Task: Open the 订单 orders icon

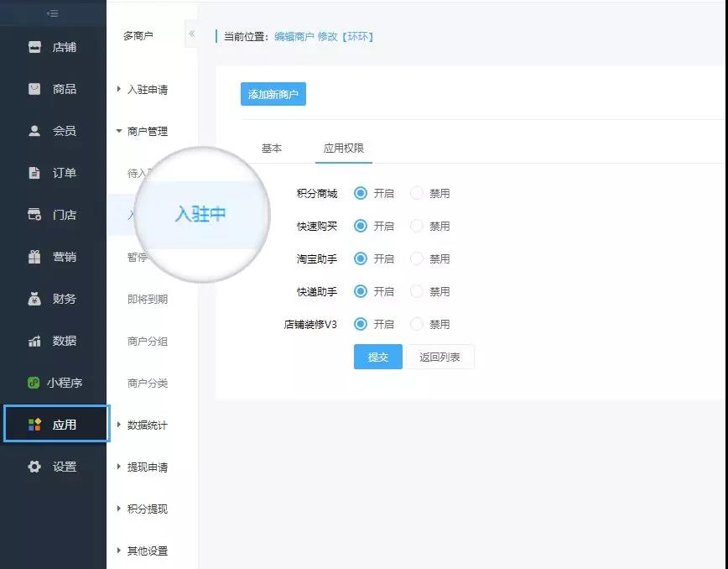Action: tap(34, 173)
